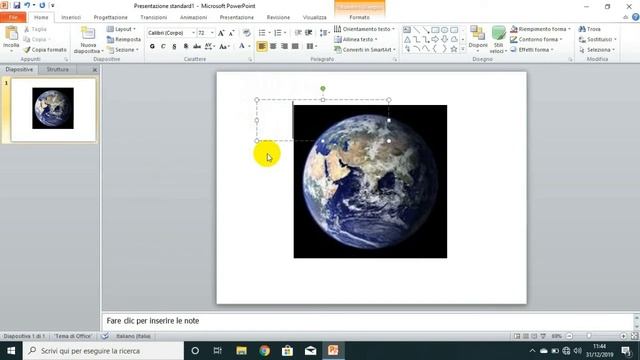Image resolution: width=640 pixels, height=360 pixels.
Task: Decrease font size with A-down icon
Action: pos(231,33)
